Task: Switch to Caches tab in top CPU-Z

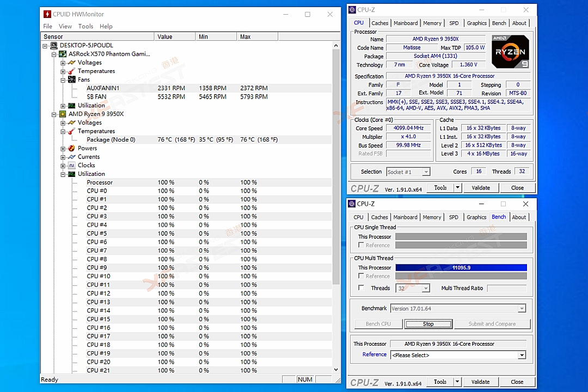Action: (380, 23)
